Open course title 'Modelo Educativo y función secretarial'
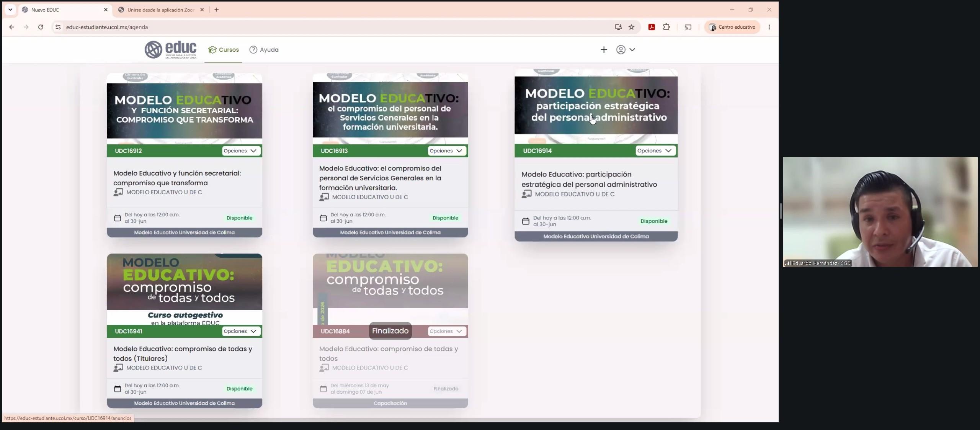Image resolution: width=980 pixels, height=430 pixels. [177, 178]
